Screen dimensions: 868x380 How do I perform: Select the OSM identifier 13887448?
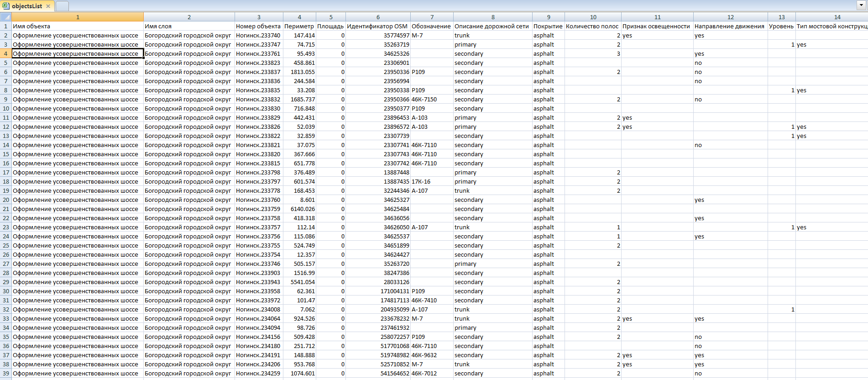(x=378, y=172)
